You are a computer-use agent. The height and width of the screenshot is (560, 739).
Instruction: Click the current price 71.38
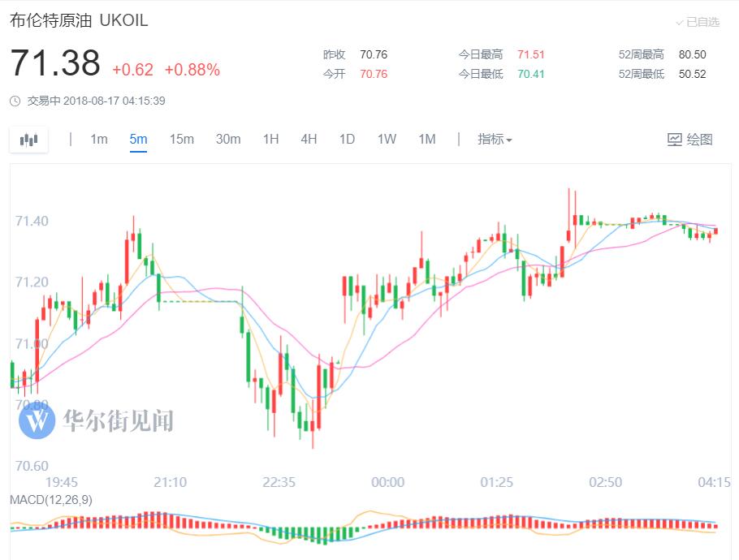coord(55,64)
